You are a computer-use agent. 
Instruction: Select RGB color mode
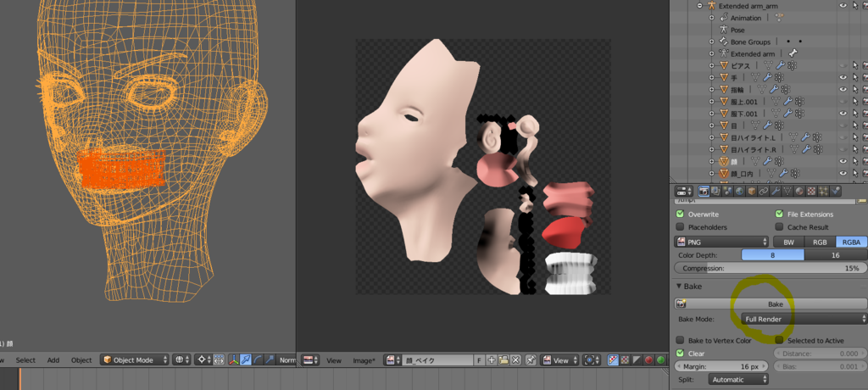(820, 242)
